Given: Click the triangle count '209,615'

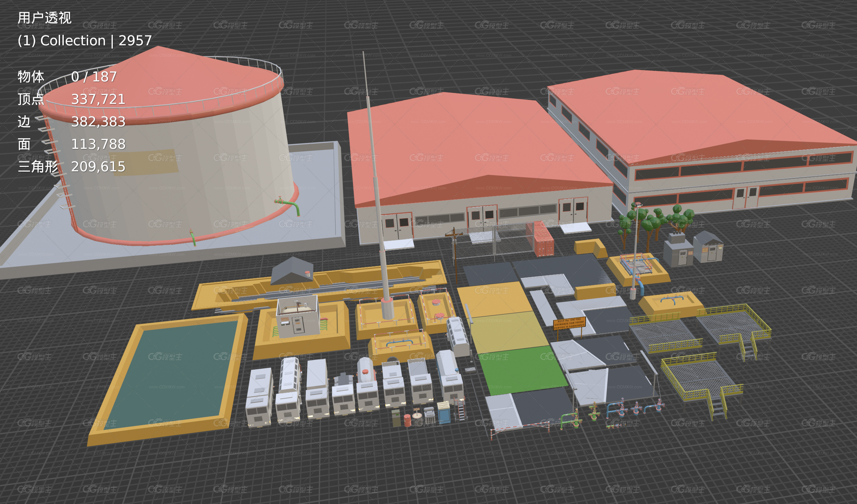Looking at the screenshot, I should pos(98,167).
